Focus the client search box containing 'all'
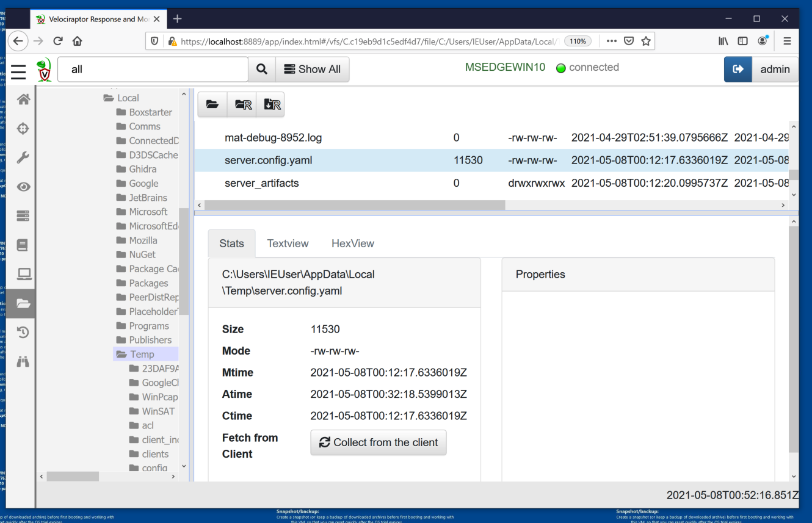Screen dimensions: 812x523 (153, 70)
